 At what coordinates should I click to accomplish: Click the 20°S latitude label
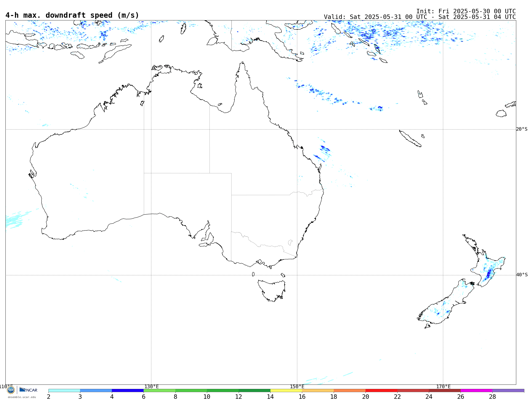coord(522,129)
